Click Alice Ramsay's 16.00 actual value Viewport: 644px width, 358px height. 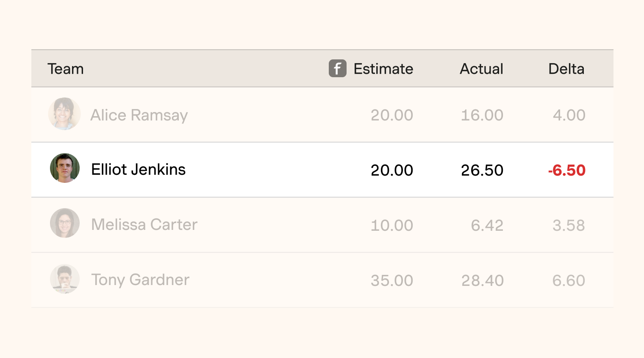[482, 115]
